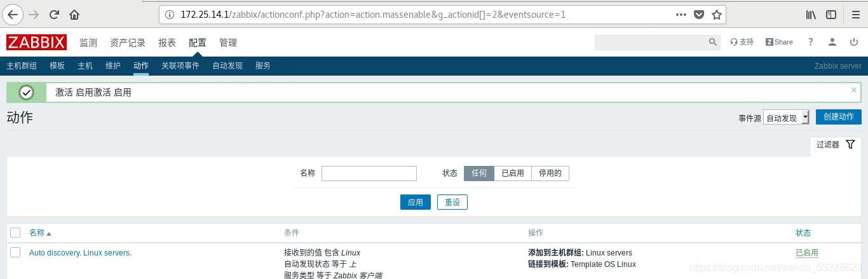This screenshot has width=868, height=279.
Task: Open the Auto discovery. Linux servers. action
Action: point(80,253)
